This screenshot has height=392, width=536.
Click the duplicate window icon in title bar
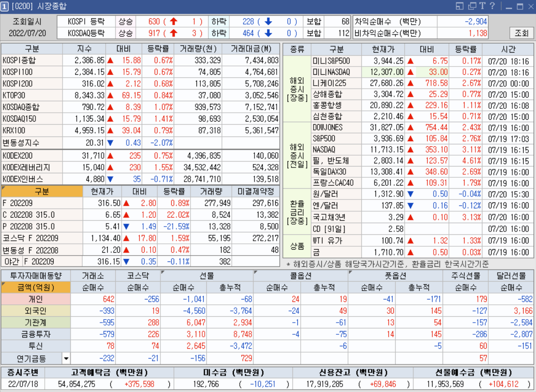472,6
